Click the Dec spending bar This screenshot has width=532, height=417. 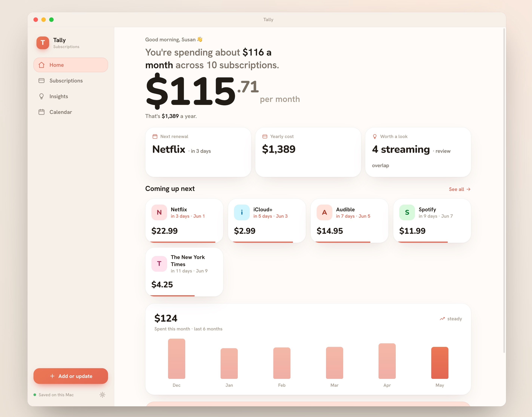click(x=176, y=359)
